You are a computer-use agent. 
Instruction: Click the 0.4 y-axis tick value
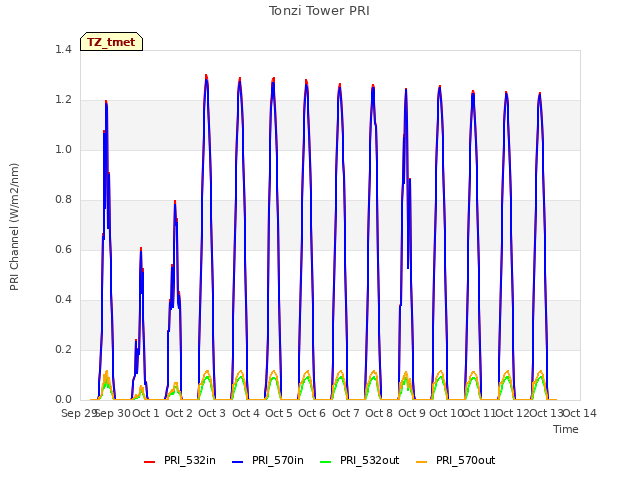pyautogui.click(x=63, y=299)
